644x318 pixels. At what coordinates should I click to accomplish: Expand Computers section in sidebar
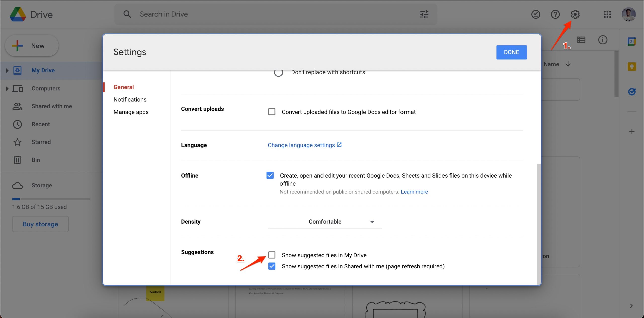click(7, 88)
